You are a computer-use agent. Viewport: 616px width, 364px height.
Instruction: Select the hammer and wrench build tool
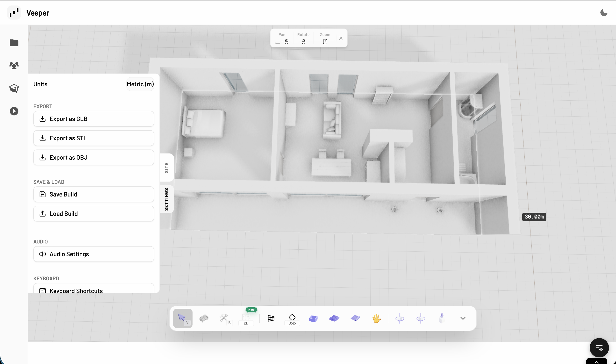coord(224,318)
